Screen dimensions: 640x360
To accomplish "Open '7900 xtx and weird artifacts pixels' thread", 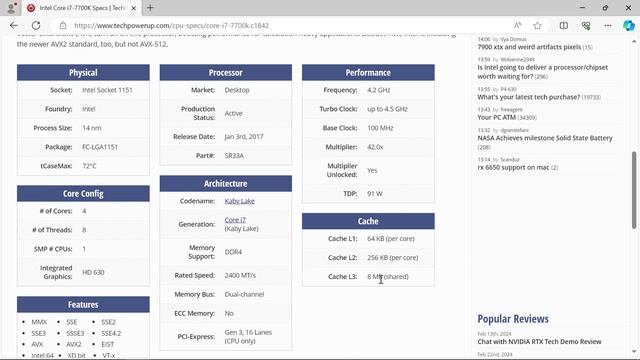I will [529, 47].
